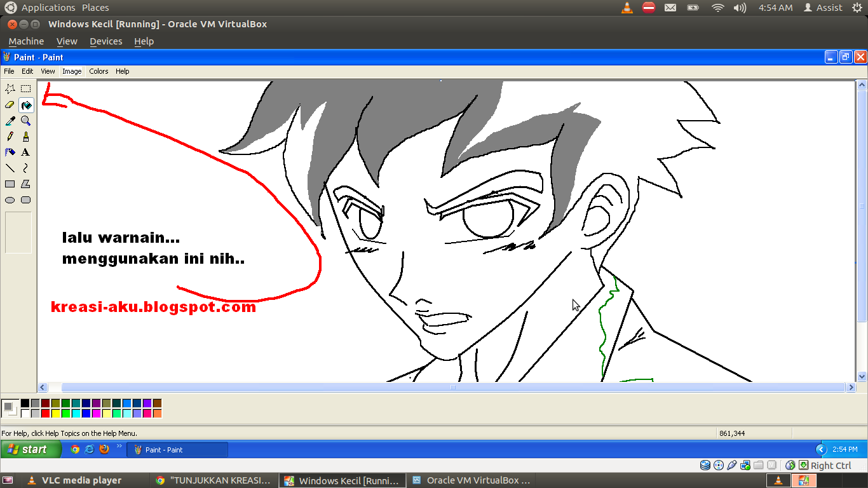Viewport: 868px width, 488px height.
Task: Open Internet Explorer from quick launch
Action: pos(90,449)
